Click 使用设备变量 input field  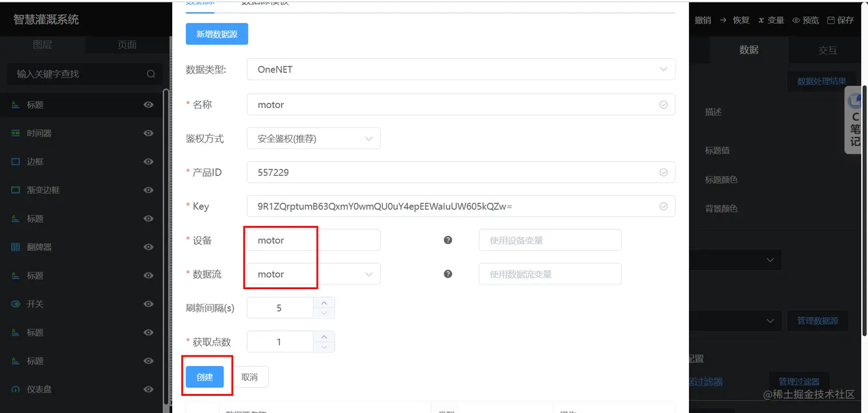550,240
